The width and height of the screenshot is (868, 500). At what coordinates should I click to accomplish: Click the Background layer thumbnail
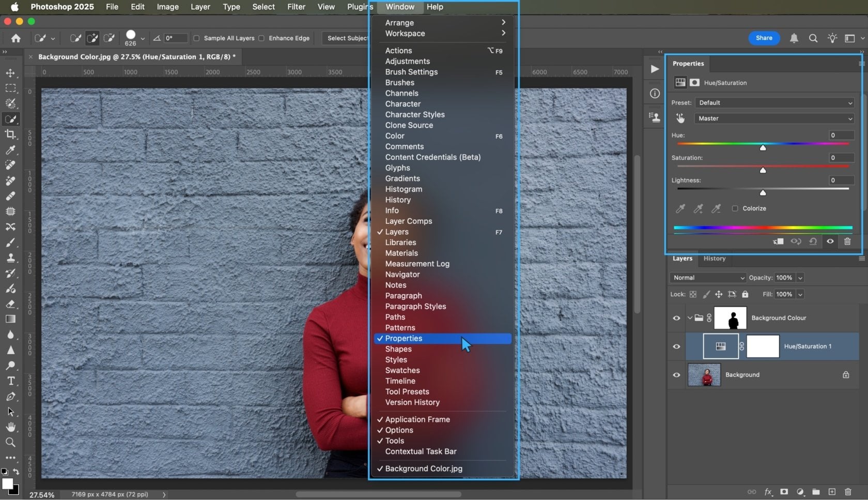tap(704, 375)
